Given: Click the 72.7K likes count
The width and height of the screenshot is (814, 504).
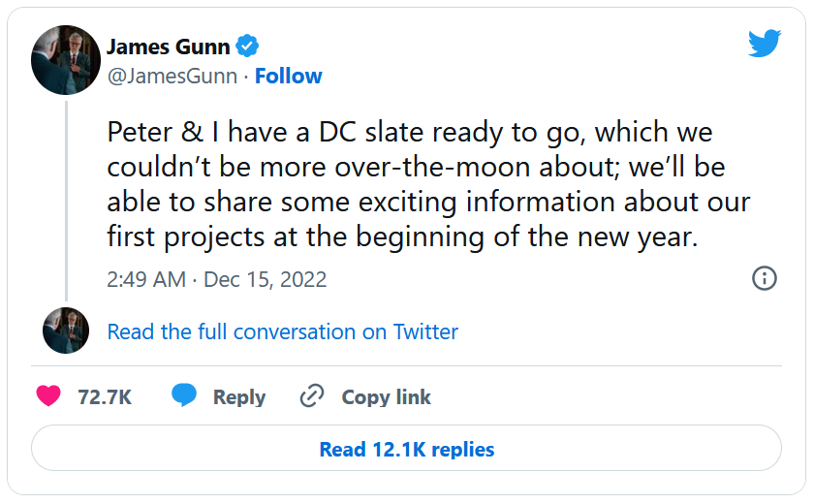Looking at the screenshot, I should pyautogui.click(x=105, y=396).
